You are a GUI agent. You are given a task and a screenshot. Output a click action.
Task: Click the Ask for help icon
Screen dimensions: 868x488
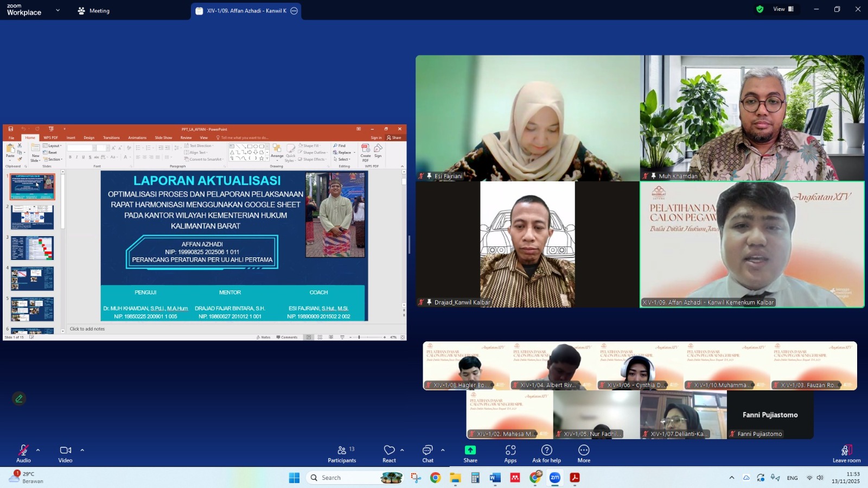click(x=546, y=454)
